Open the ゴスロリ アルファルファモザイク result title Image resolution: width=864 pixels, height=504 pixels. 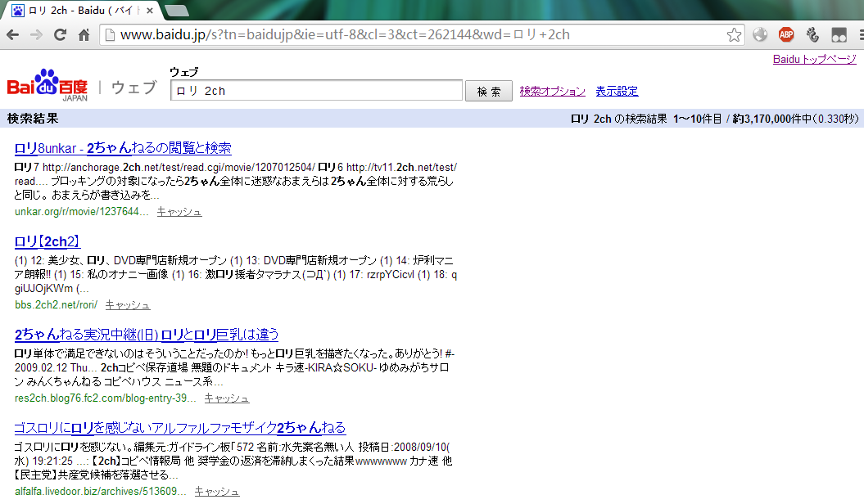pyautogui.click(x=179, y=428)
